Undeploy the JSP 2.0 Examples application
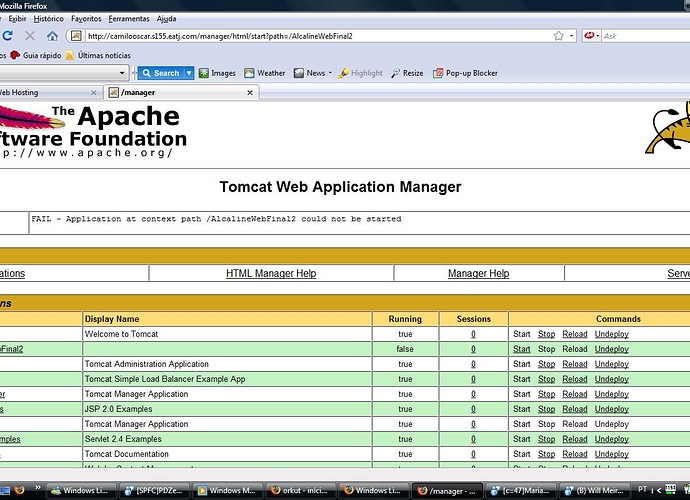 (612, 409)
